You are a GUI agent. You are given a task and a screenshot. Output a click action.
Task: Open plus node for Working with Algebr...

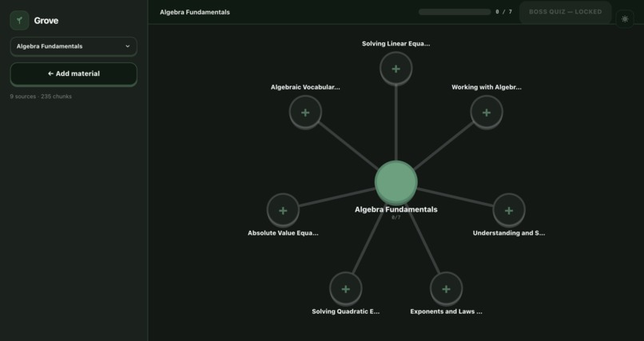pyautogui.click(x=487, y=113)
